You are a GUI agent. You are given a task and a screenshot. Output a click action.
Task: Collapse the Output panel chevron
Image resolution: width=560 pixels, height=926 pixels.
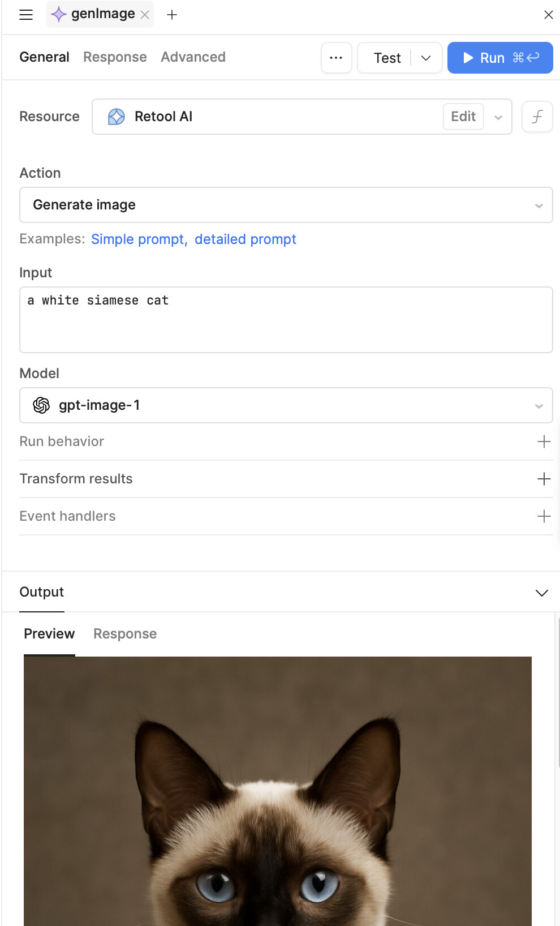tap(541, 593)
